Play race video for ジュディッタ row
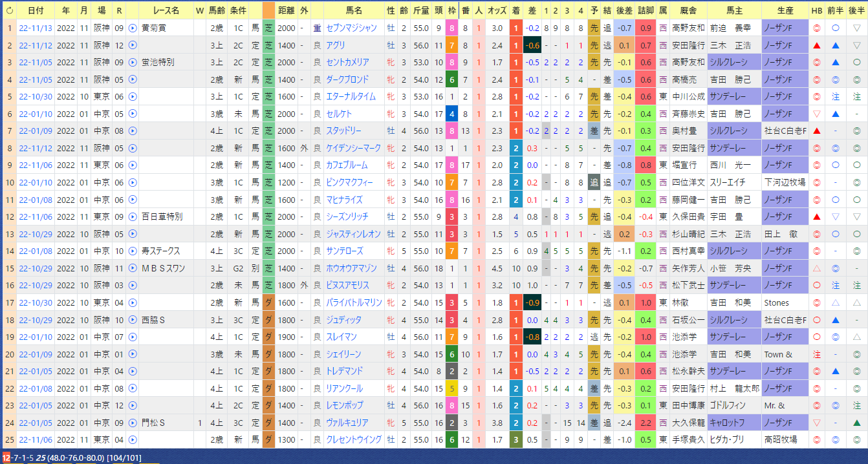Viewport: 868px width, 464px height. [x=133, y=320]
